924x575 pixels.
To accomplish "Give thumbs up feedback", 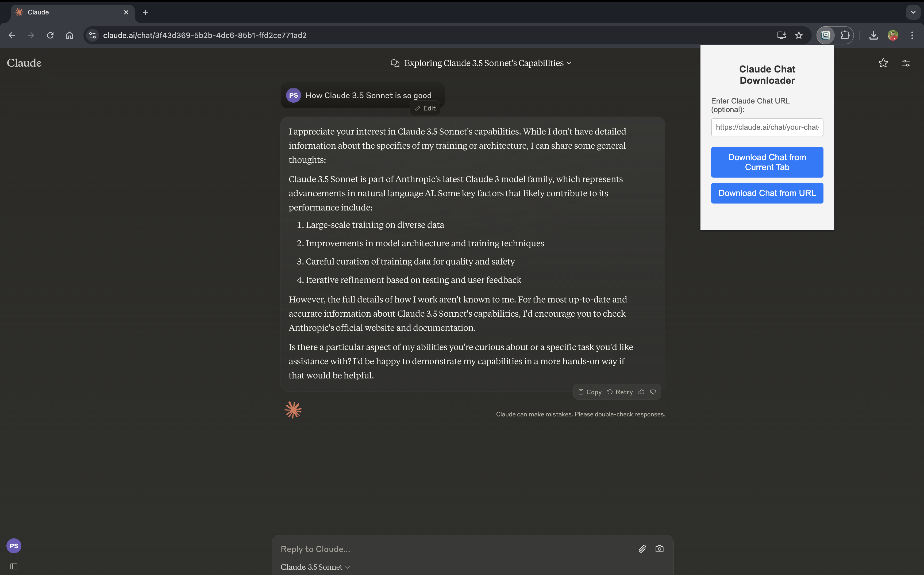I will point(642,392).
